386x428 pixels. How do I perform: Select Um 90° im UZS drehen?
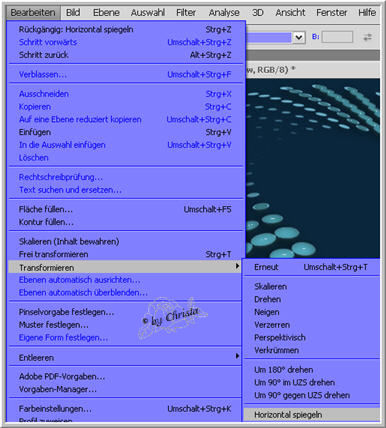[x=312, y=382]
